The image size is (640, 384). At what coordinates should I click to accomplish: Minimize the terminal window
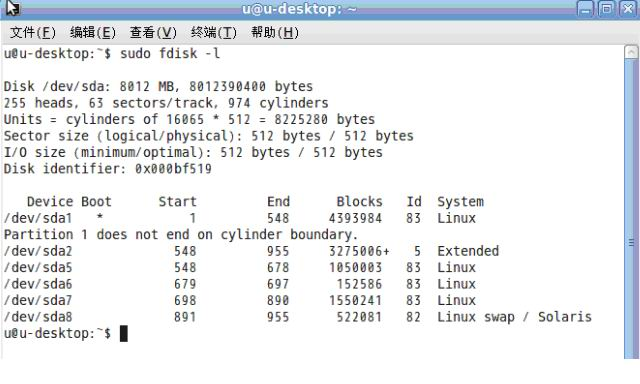coord(585,8)
